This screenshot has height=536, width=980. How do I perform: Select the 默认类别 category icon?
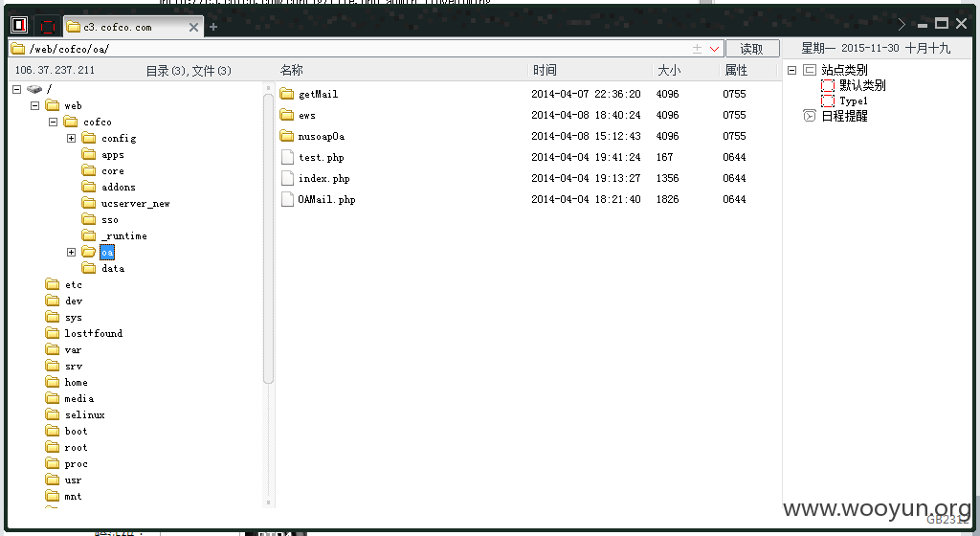828,85
